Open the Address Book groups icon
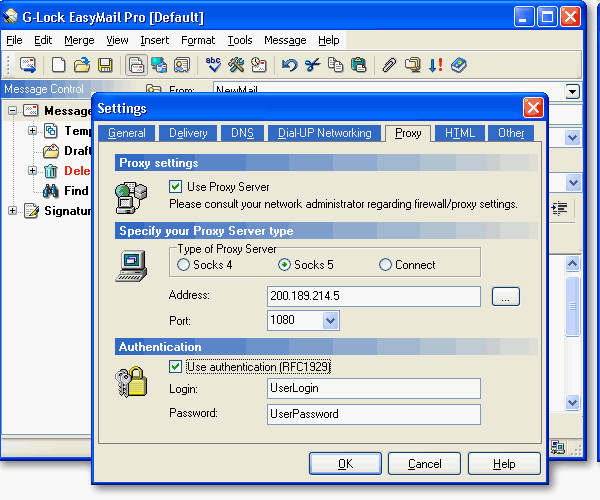 [x=159, y=65]
